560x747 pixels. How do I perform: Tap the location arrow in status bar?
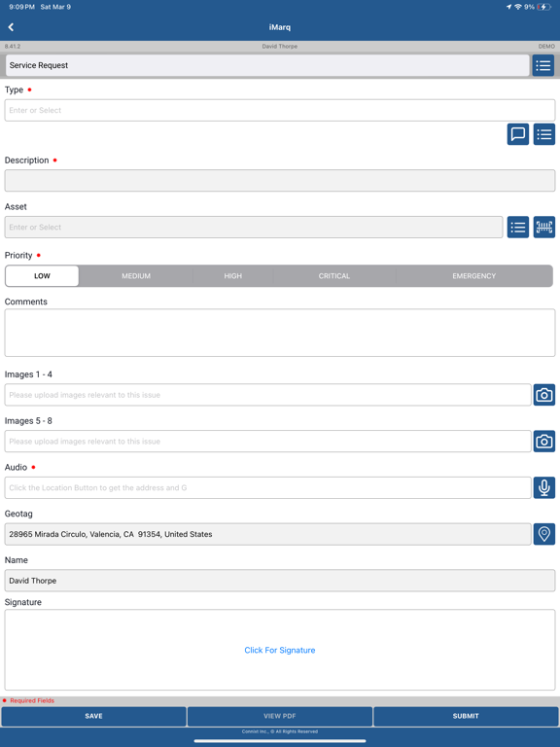tap(508, 7)
